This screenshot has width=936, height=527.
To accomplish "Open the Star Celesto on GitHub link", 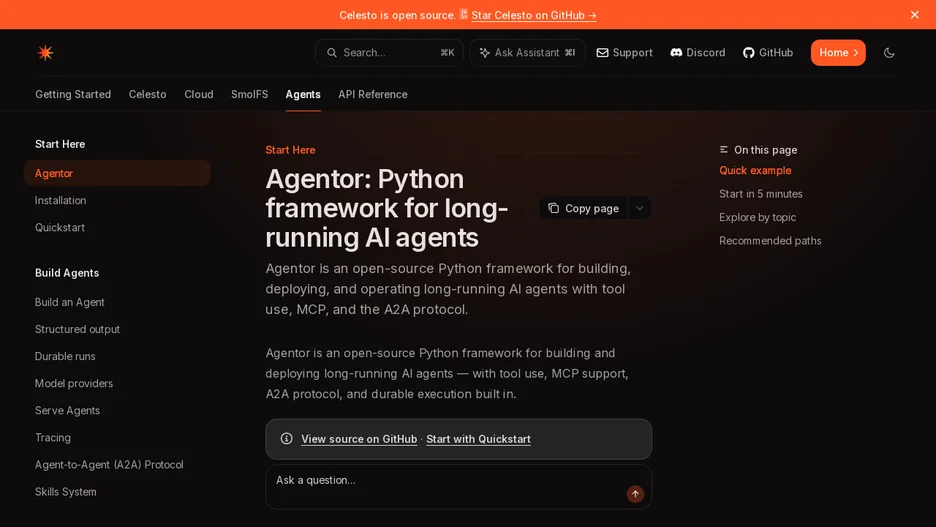I will pos(534,15).
